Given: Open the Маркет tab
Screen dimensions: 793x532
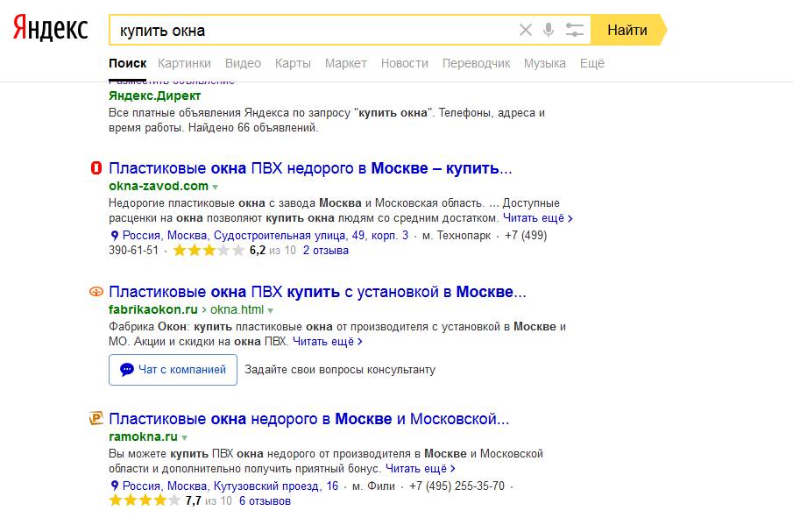Looking at the screenshot, I should pyautogui.click(x=346, y=63).
